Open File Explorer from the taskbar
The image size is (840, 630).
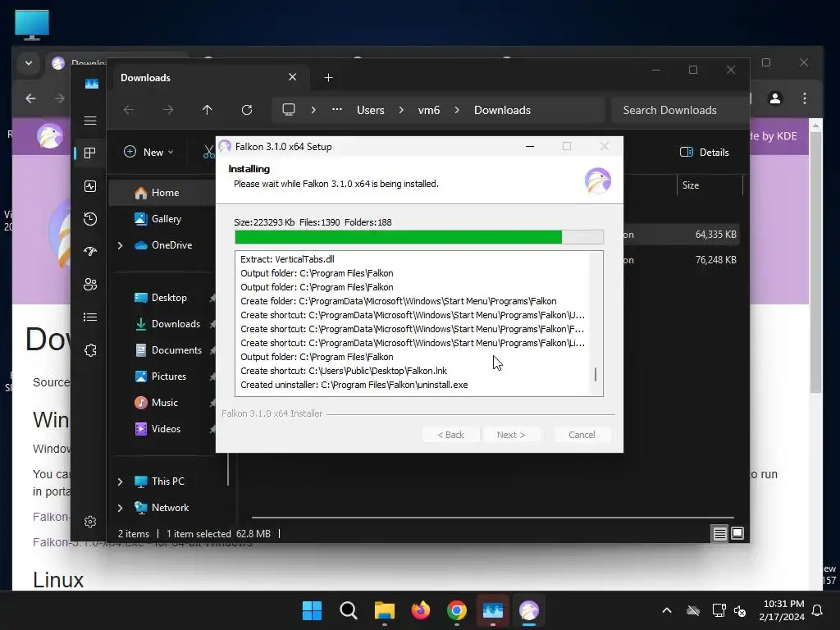click(384, 610)
